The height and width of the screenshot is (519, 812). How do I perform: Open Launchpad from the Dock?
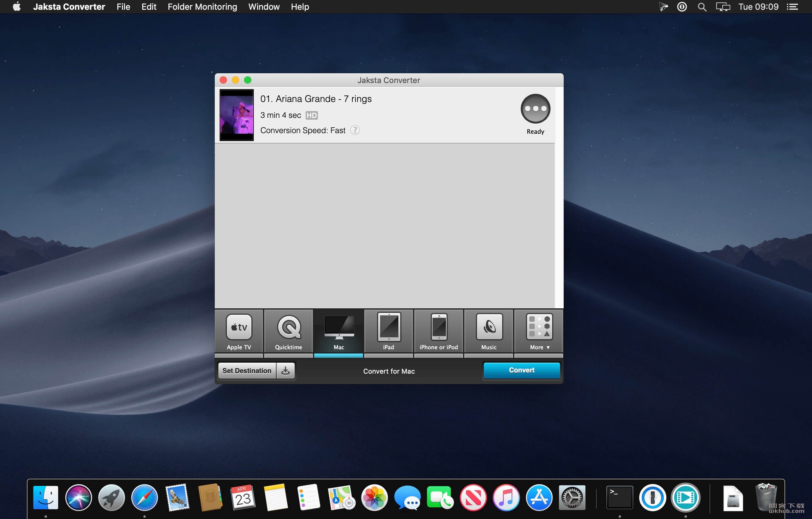click(112, 497)
